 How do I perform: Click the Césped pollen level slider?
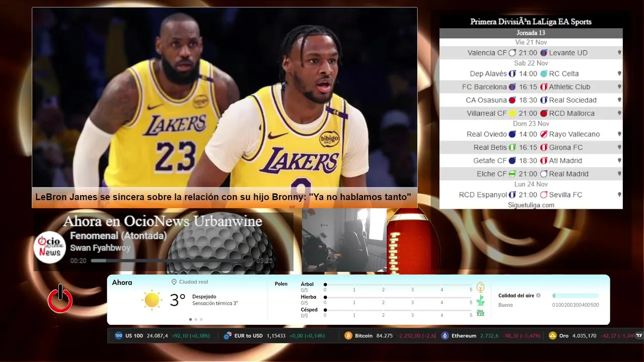coord(398,310)
